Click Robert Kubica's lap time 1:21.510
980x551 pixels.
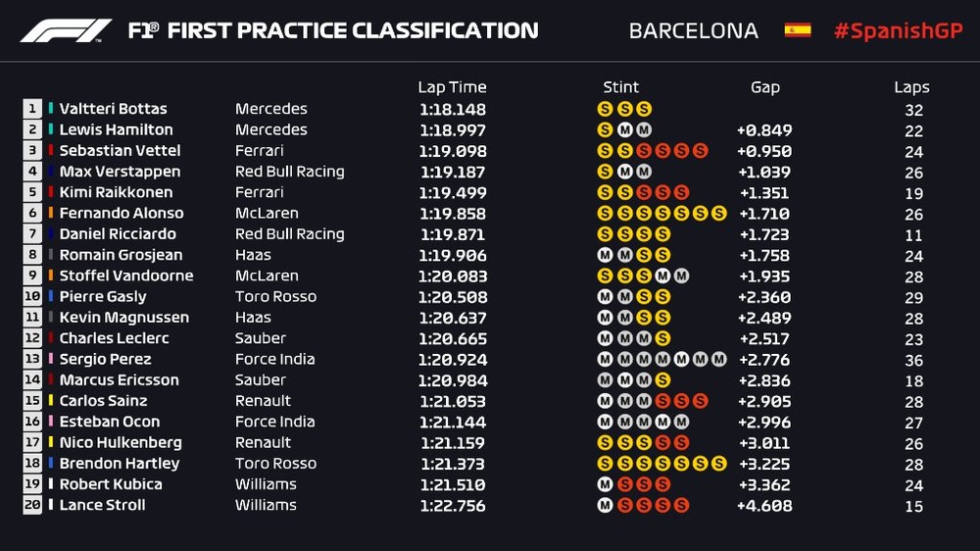(x=452, y=484)
